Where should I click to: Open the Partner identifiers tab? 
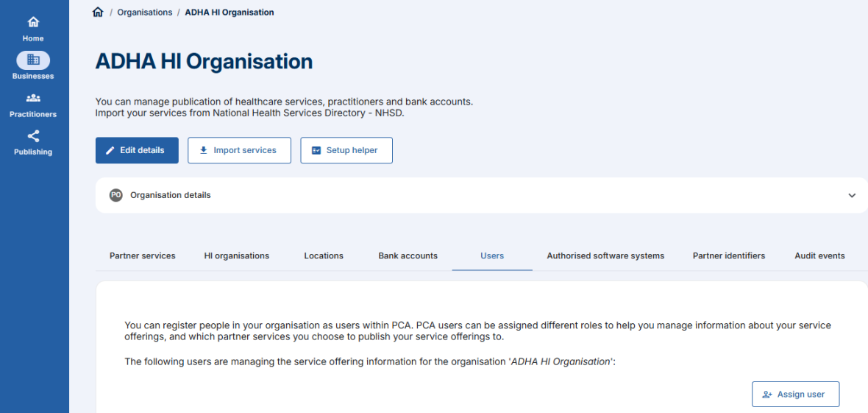729,255
